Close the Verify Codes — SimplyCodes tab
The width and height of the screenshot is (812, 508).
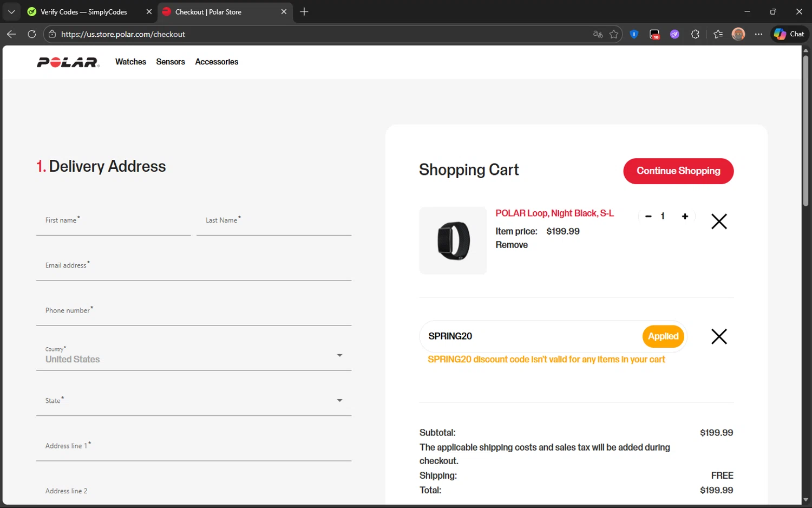149,11
